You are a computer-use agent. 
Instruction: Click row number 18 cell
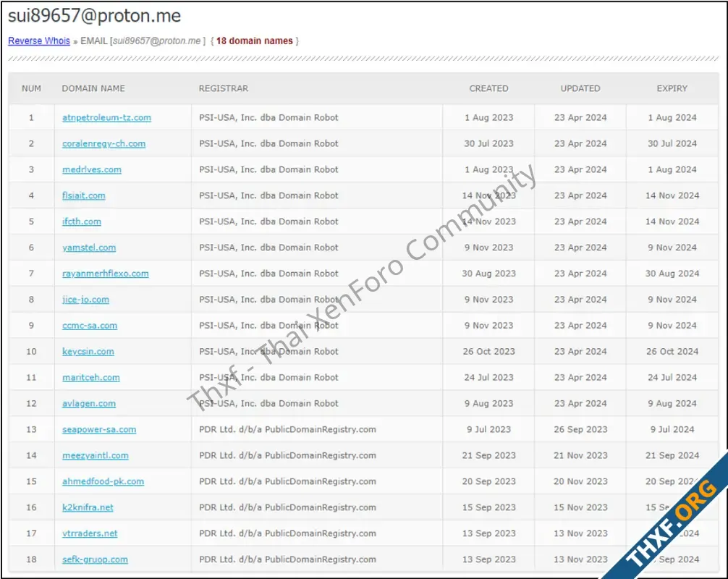31,559
